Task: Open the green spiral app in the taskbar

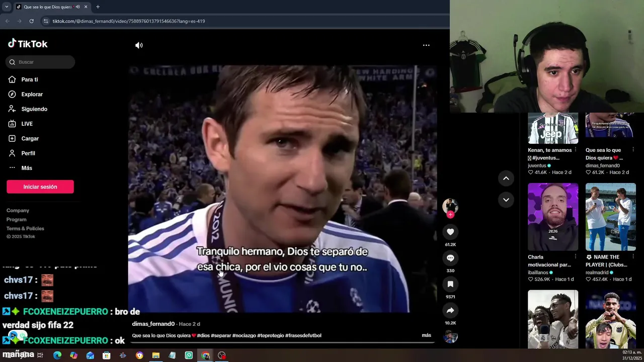Action: click(x=189, y=355)
